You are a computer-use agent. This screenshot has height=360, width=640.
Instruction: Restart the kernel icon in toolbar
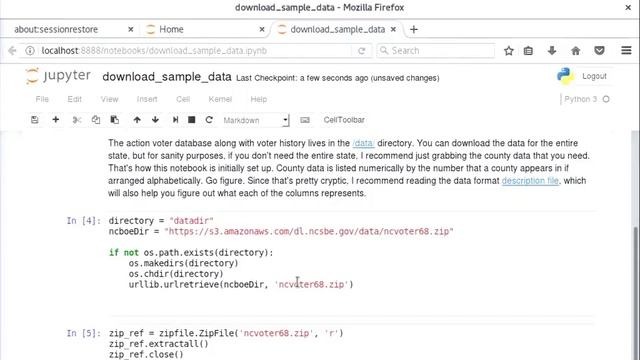tap(209, 120)
